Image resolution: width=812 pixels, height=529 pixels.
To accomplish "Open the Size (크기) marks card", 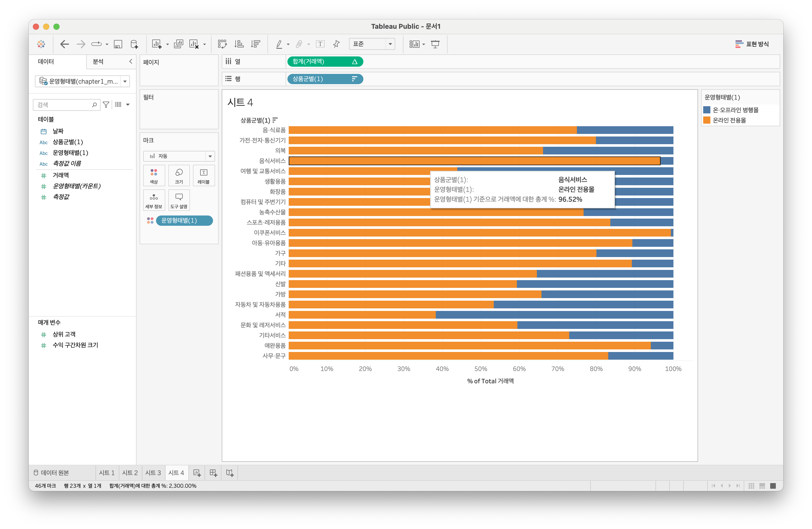I will 179,175.
